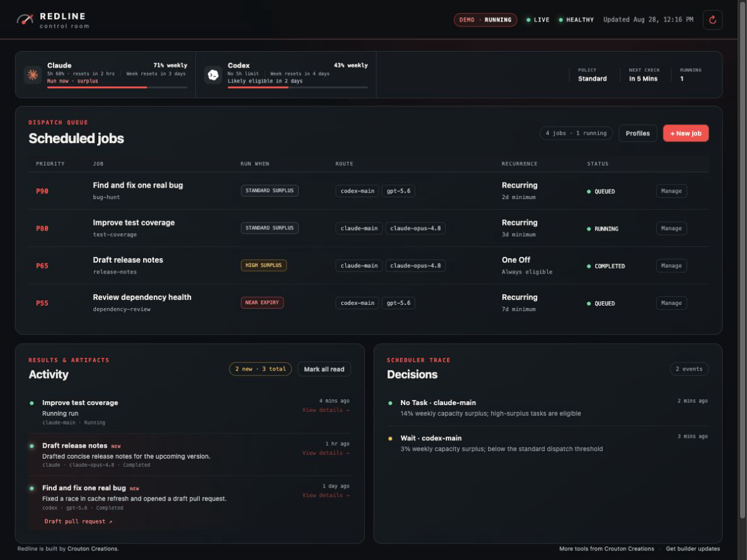
Task: Click the P65 priority label
Action: coord(42,266)
